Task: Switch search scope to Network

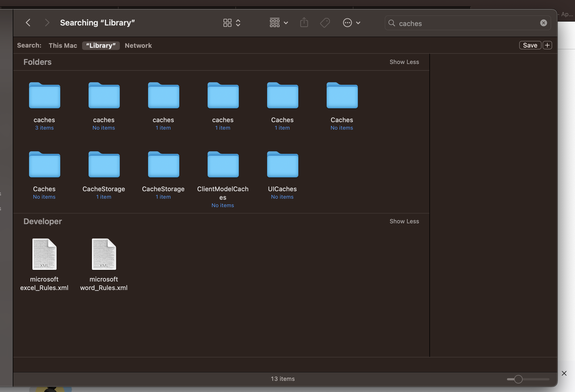Action: [x=138, y=45]
